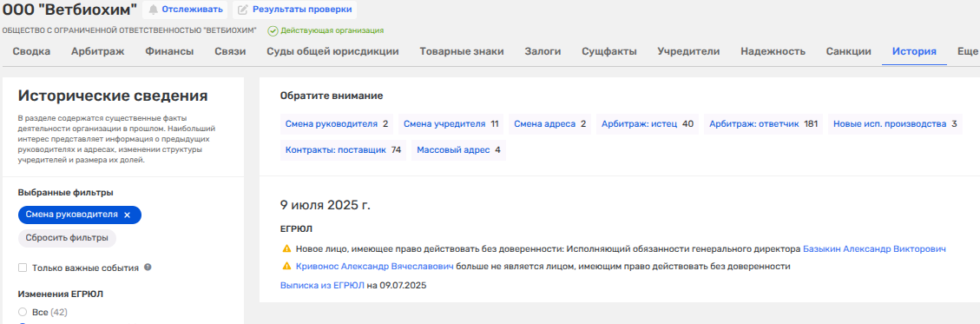Screen dimensions: 980x324
Task: Click the bell icon in Отслеживать button
Action: (x=153, y=10)
